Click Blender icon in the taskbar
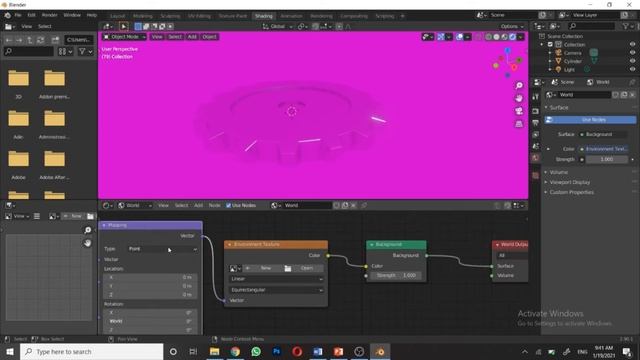This screenshot has width=640, height=360. 380,351
